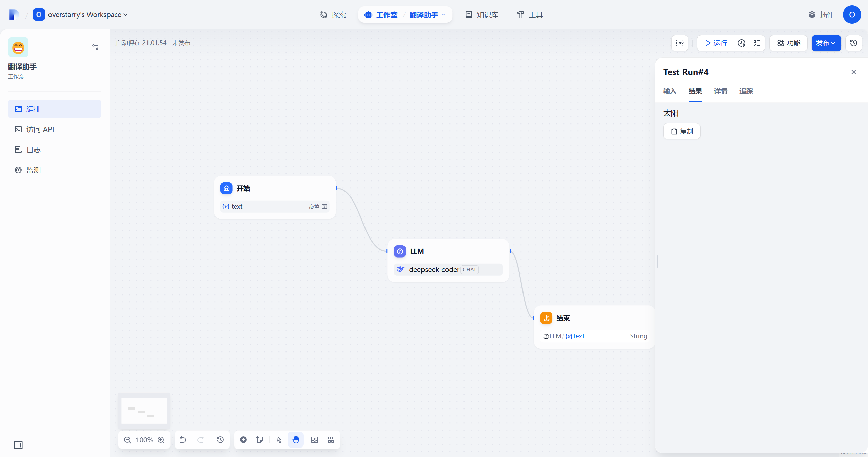Organize nodes with the layout icon

pos(331,440)
